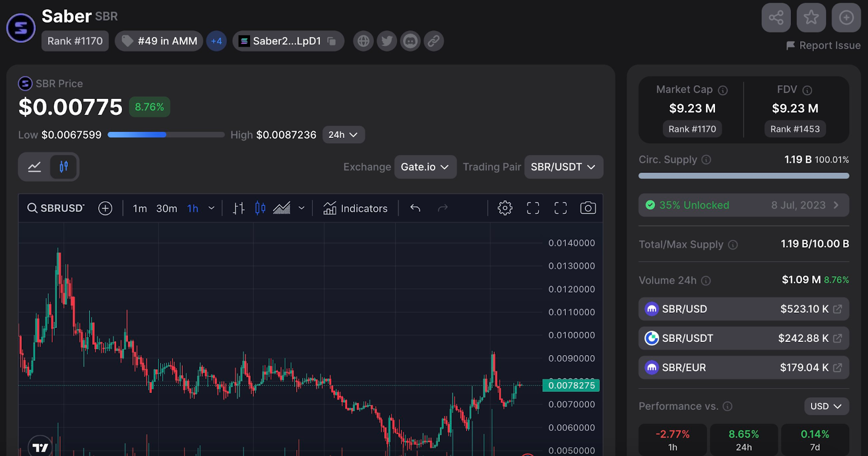Open SBR/USD external link icon

tap(838, 309)
